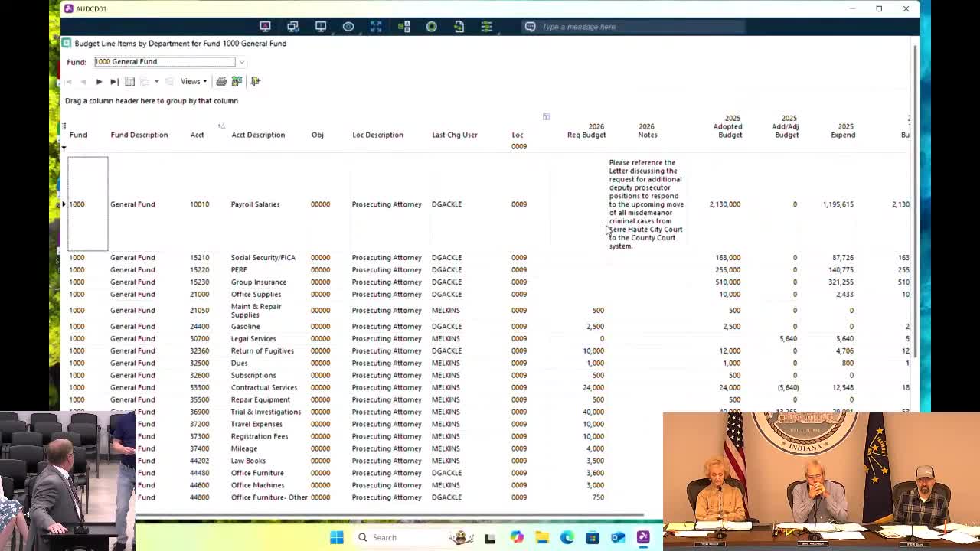980x551 pixels.
Task: Click the export icon beside the printer
Action: tap(237, 81)
